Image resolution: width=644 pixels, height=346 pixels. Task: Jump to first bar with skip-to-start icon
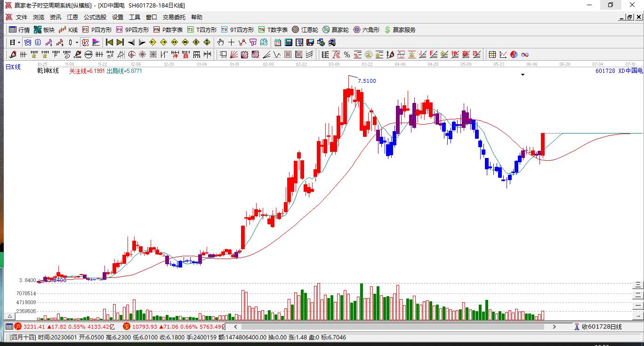pyautogui.click(x=109, y=42)
